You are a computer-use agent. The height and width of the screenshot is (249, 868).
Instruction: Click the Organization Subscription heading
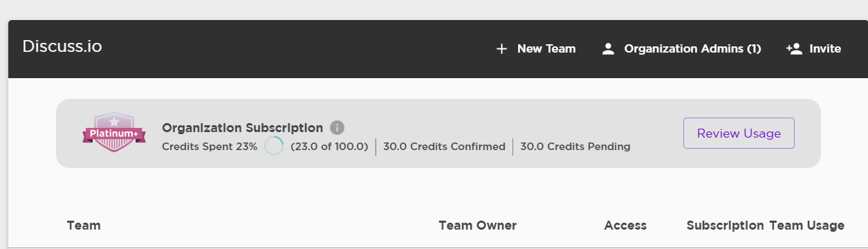(x=242, y=128)
